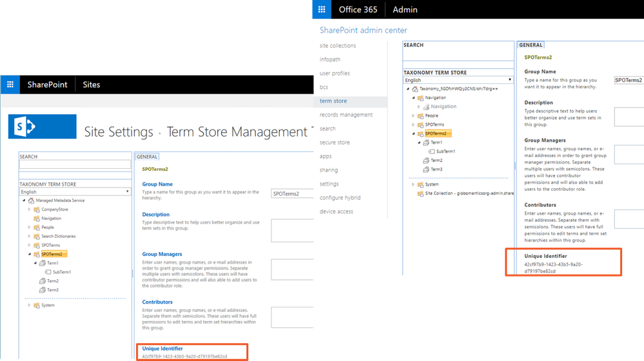Edit Group Name field in admin center
Screen dimensions: 644x361
(x=629, y=80)
